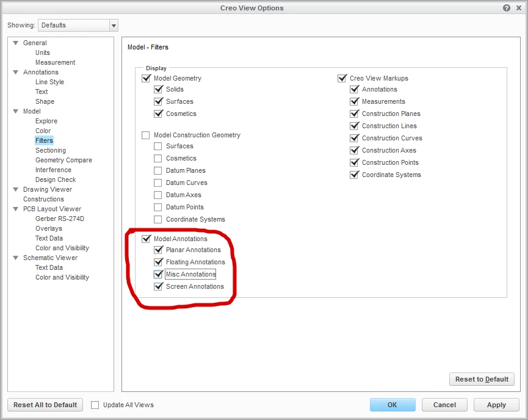Screen dimensions: 528x420
Task: Click the Apply button
Action: pyautogui.click(x=496, y=405)
